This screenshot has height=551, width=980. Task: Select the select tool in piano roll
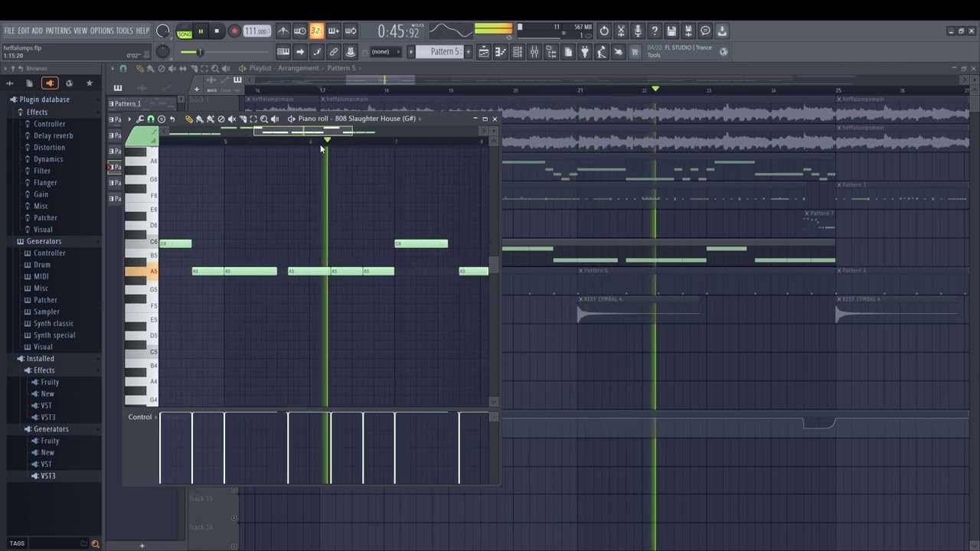tap(253, 119)
